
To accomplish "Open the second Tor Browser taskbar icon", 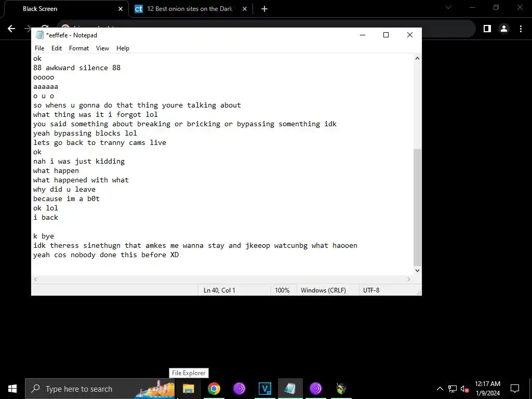I will 315,389.
